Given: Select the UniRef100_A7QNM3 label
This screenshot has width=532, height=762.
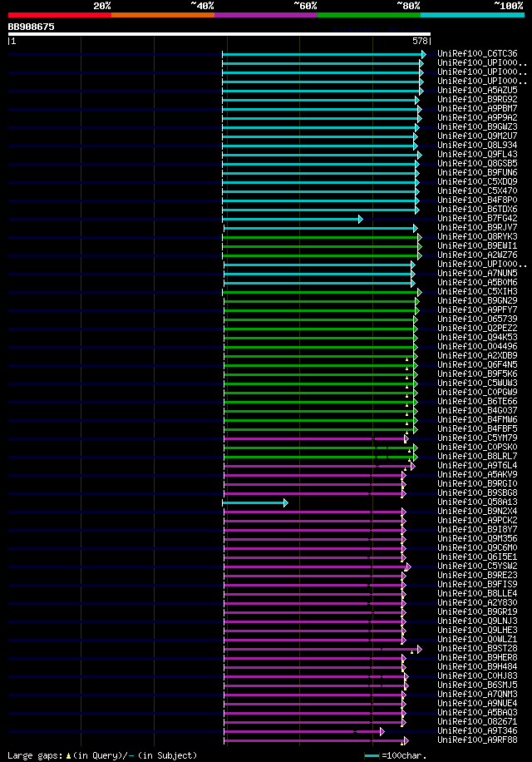Looking at the screenshot, I should click(x=477, y=694).
